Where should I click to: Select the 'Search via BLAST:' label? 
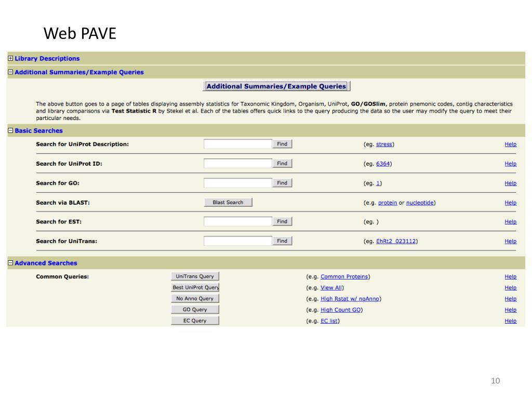(63, 203)
